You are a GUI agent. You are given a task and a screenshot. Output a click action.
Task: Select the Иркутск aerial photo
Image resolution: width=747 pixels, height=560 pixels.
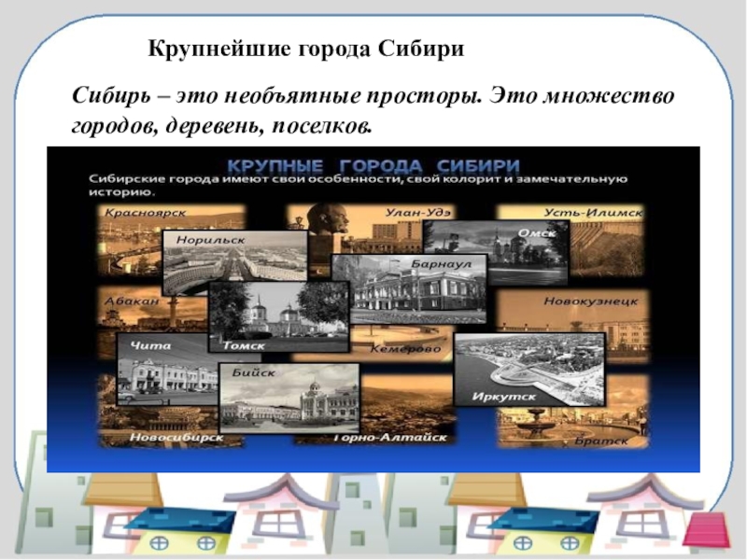pyautogui.click(x=529, y=370)
